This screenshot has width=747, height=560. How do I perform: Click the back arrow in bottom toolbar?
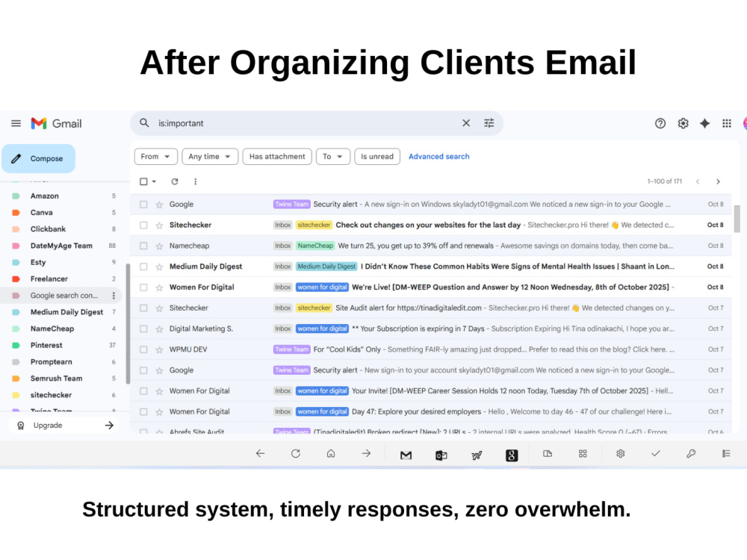pyautogui.click(x=260, y=454)
